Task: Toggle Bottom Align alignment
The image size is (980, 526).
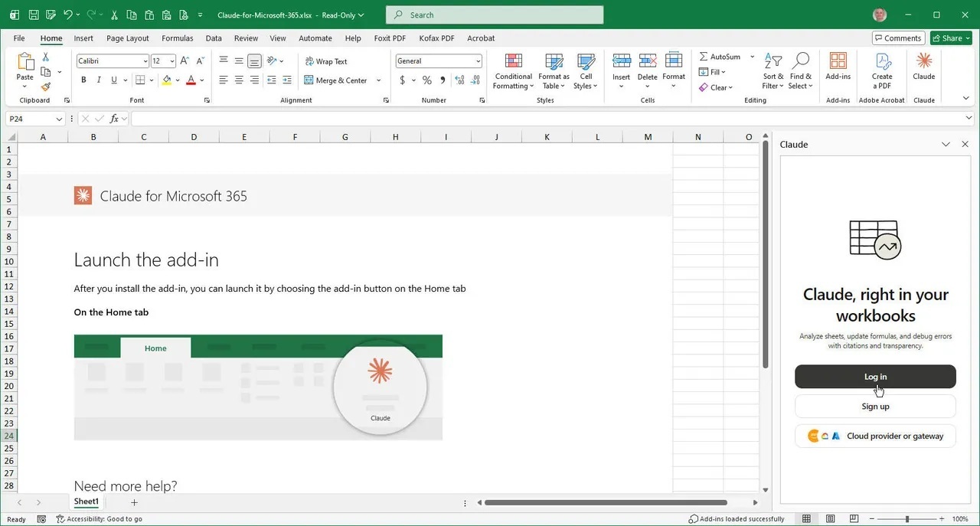Action: [x=254, y=61]
